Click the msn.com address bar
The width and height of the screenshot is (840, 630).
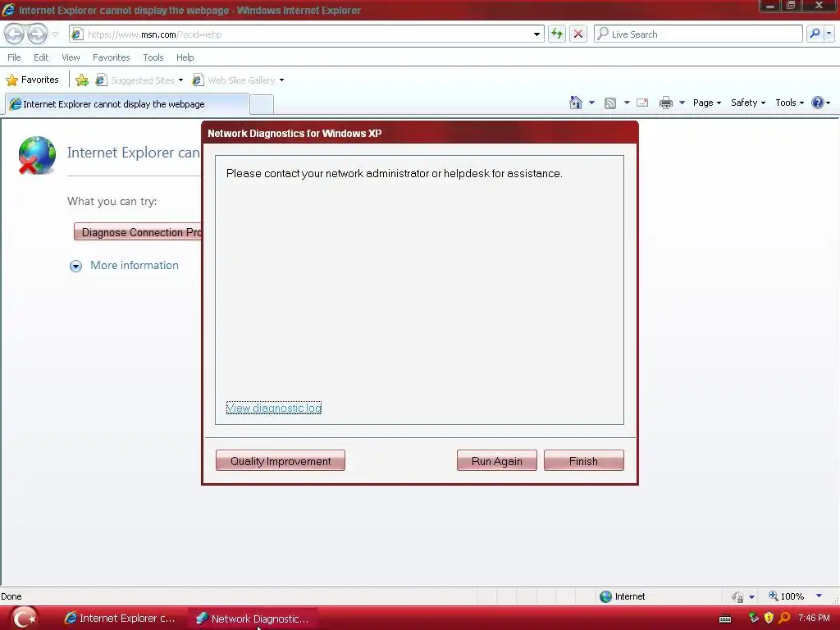point(305,34)
